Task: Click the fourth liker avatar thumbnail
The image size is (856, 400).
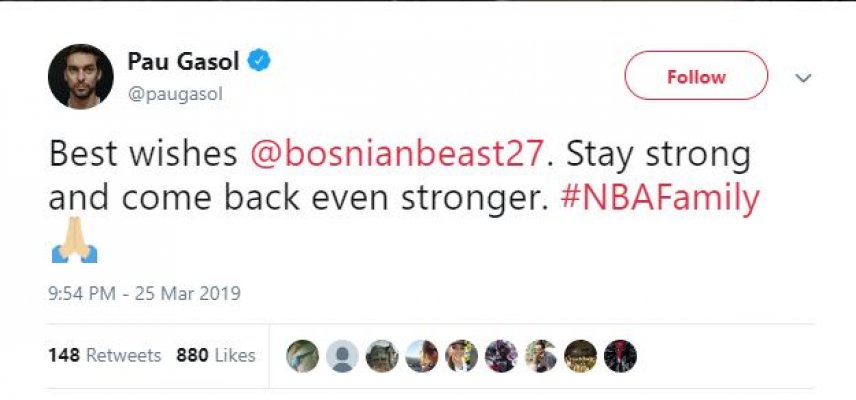Action: (421, 355)
